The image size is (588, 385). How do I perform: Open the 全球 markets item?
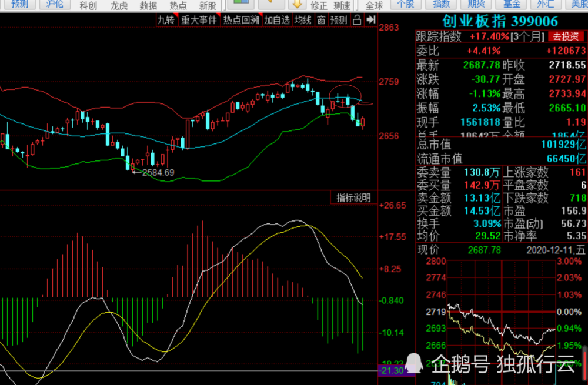click(x=374, y=5)
